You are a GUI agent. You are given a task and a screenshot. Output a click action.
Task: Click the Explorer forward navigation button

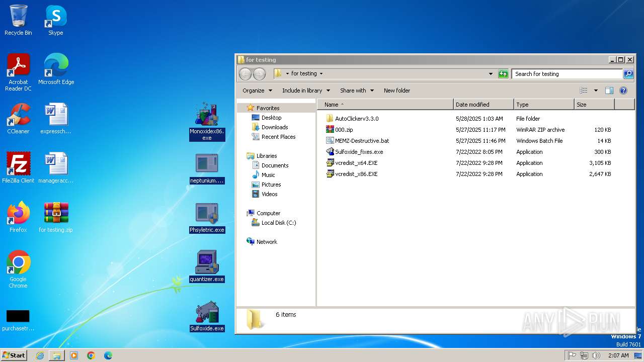pos(259,74)
